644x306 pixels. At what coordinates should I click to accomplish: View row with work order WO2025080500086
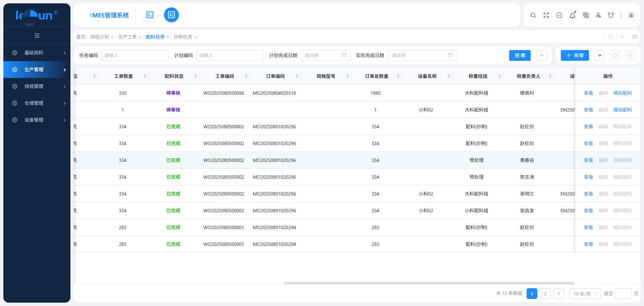tap(588, 93)
